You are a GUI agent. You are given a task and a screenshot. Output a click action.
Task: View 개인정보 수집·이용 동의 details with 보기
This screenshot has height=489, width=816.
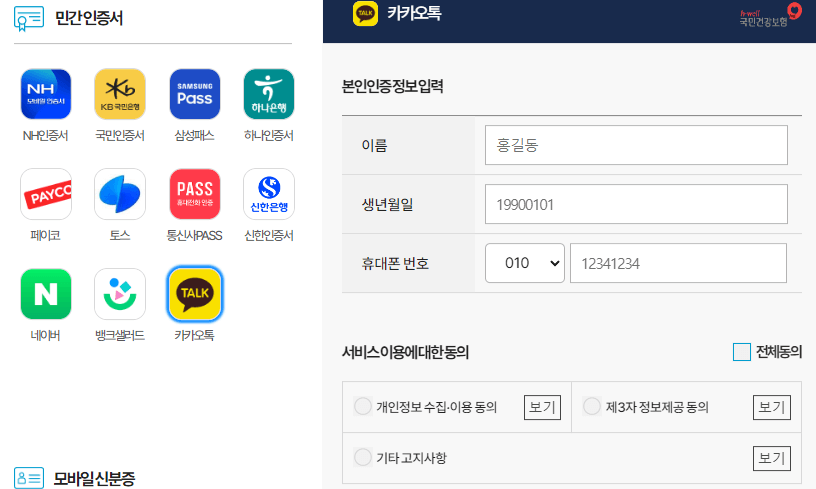click(542, 407)
